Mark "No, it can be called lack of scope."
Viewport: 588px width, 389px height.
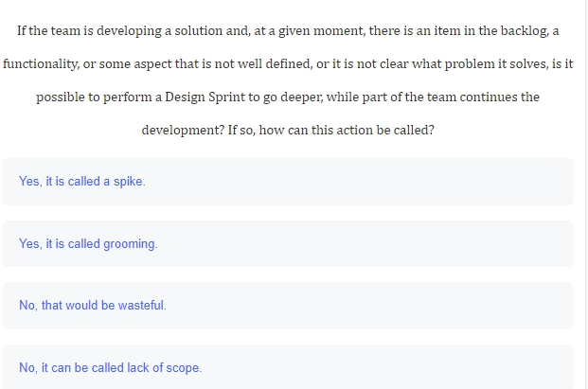[288, 367]
